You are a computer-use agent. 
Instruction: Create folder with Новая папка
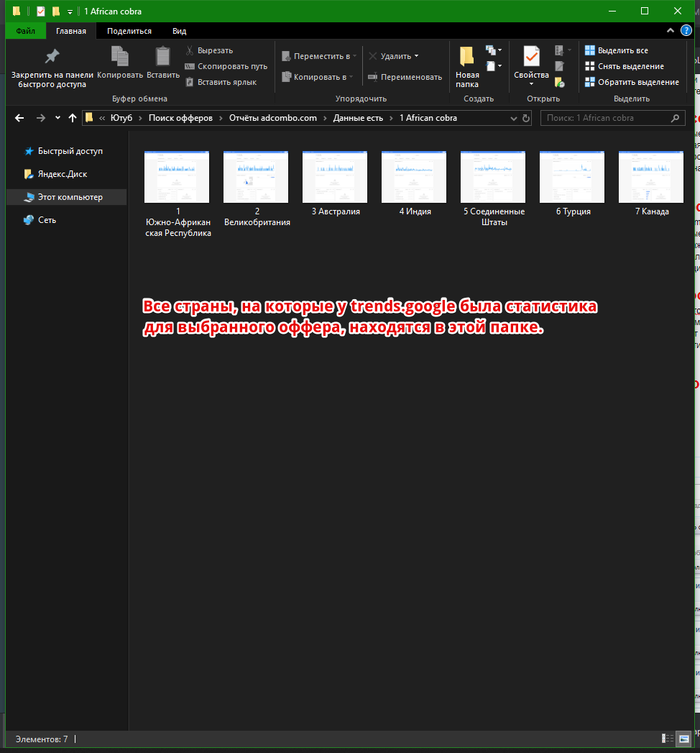tap(467, 67)
